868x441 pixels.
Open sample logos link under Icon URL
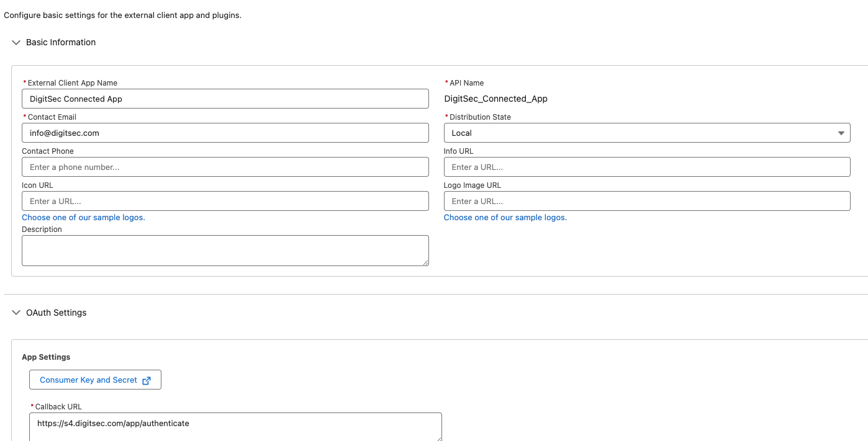(x=83, y=218)
